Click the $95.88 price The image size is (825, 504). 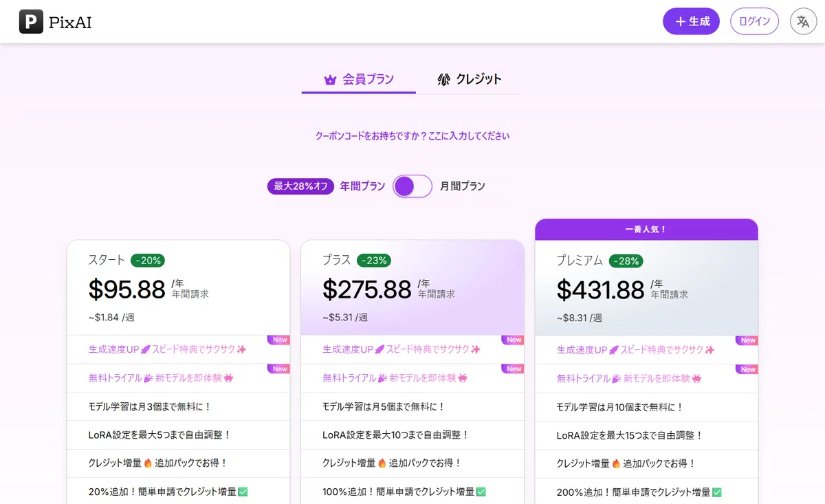(127, 289)
